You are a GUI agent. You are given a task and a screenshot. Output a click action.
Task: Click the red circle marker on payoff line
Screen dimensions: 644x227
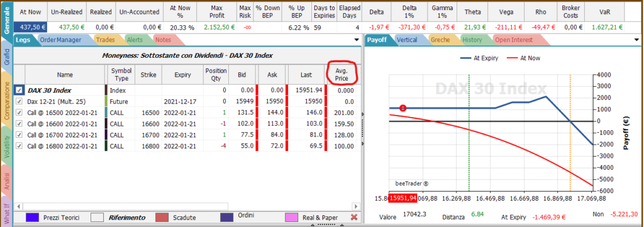pos(403,108)
